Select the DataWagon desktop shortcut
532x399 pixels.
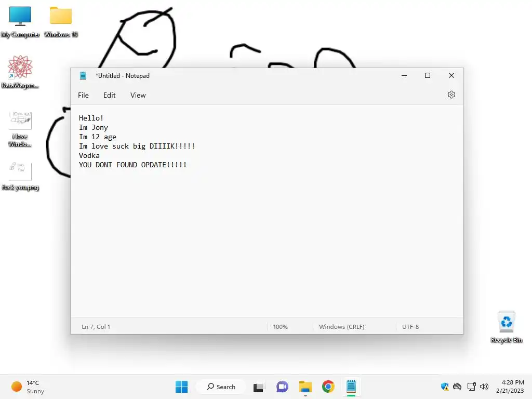point(20,72)
